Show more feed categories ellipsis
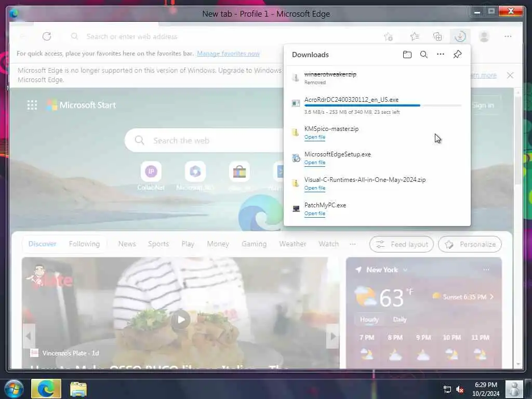The height and width of the screenshot is (399, 532). click(x=353, y=244)
